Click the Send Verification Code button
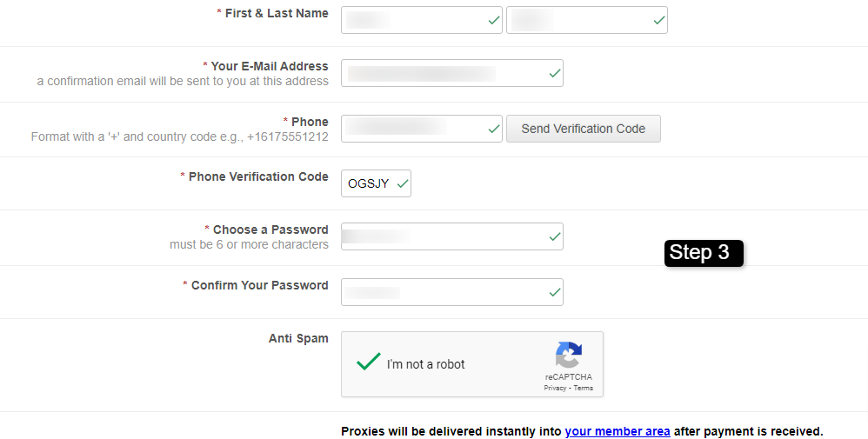Screen dimensions: 868x439 click(x=583, y=129)
